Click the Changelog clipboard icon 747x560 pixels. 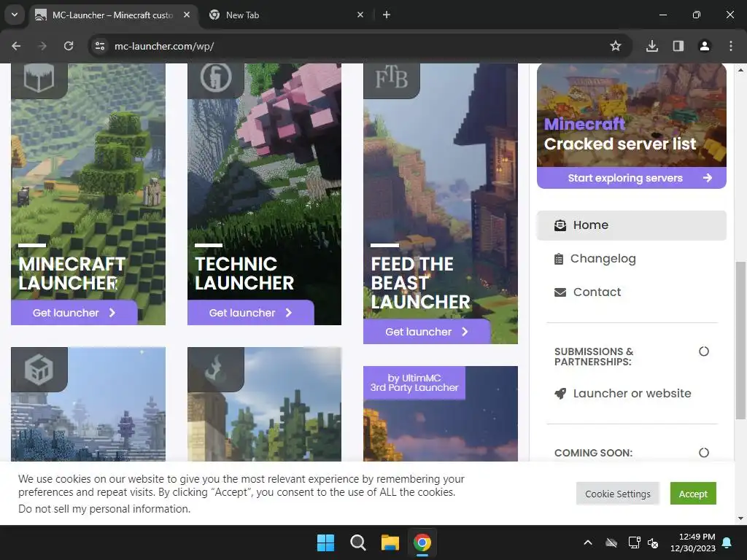559,259
